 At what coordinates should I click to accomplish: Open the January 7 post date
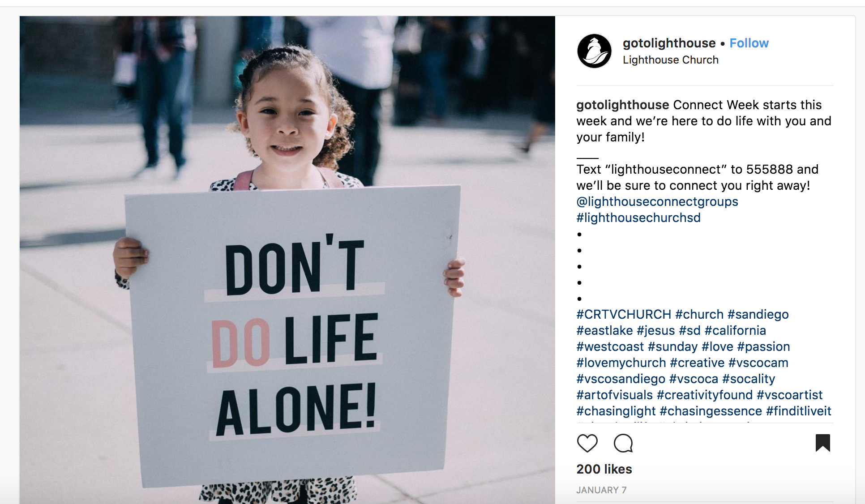601,490
